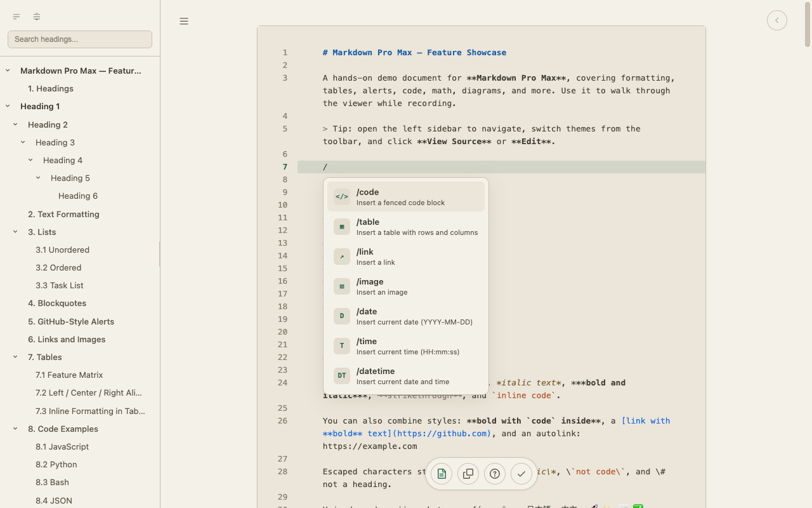Choose /link from slash command menu
812x508 pixels.
(406, 257)
